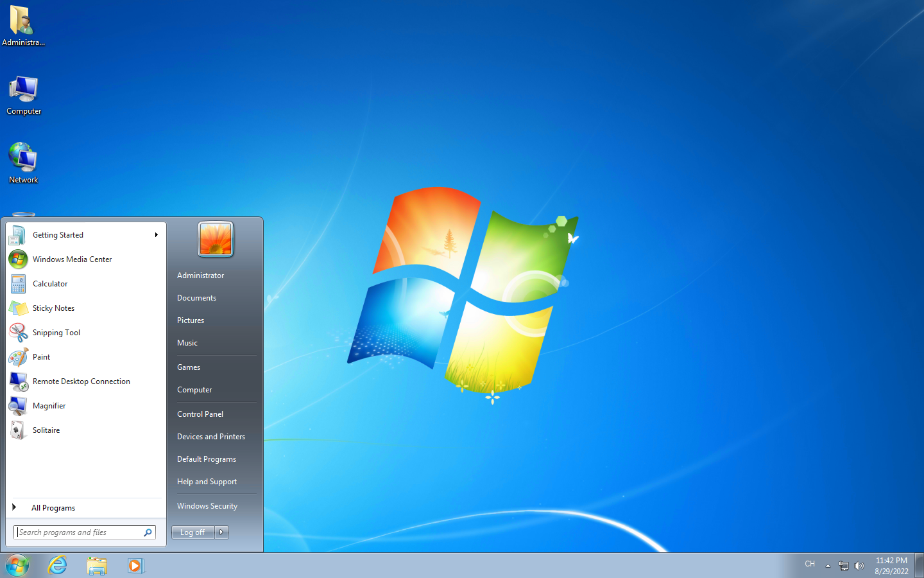The image size is (924, 578).
Task: Click the taskbar clock and date
Action: click(891, 566)
